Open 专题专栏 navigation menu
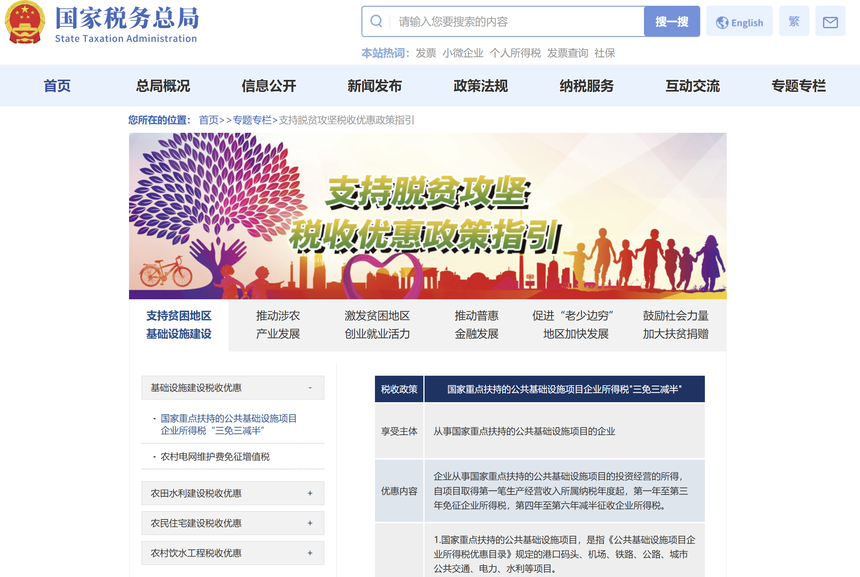The width and height of the screenshot is (860, 577). pos(798,86)
